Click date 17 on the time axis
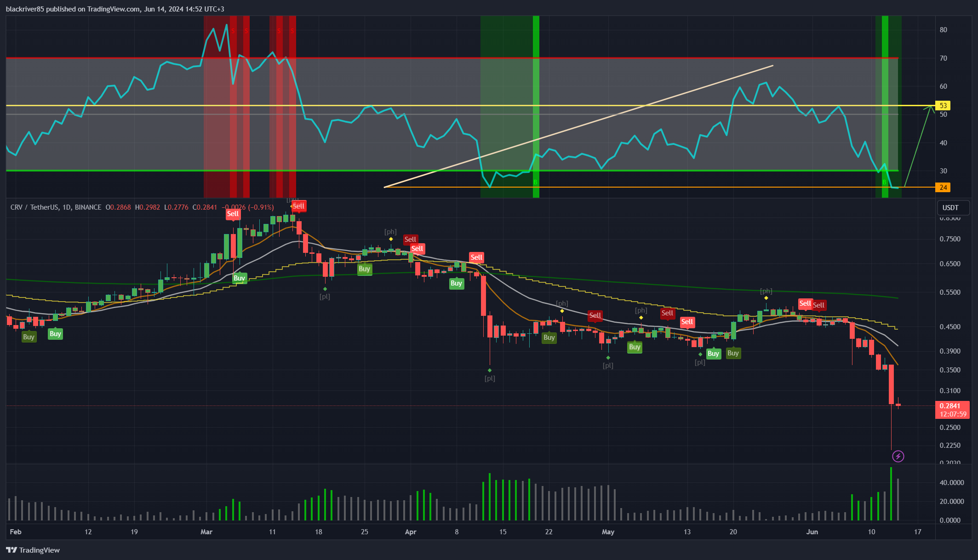This screenshot has width=978, height=560. click(918, 532)
